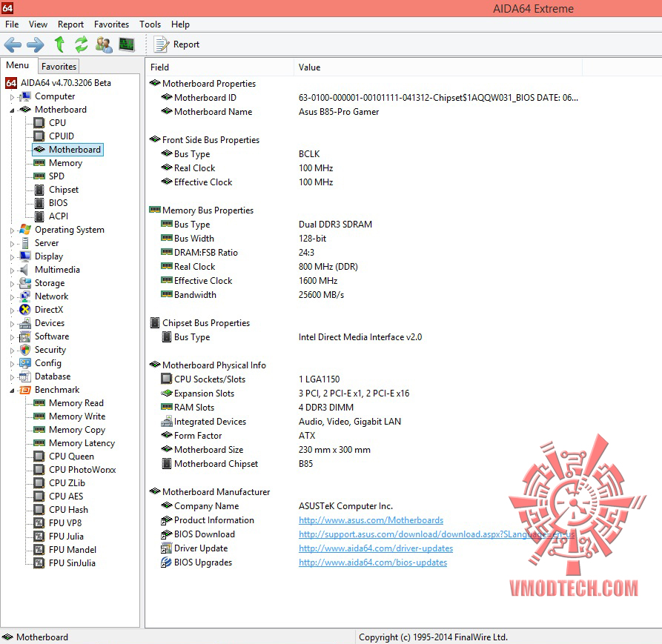Expand the Multimedia tree node

13,270
